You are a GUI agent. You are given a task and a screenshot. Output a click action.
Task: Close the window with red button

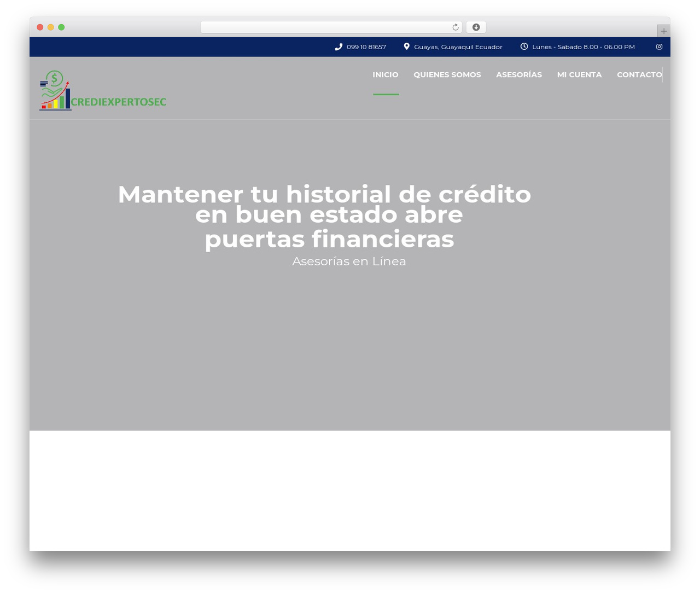coord(40,27)
